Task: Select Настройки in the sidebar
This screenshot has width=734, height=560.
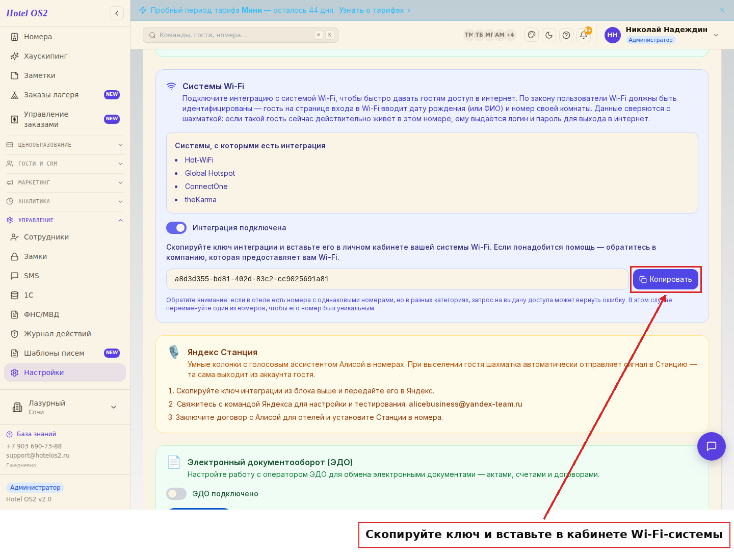Action: tap(65, 372)
